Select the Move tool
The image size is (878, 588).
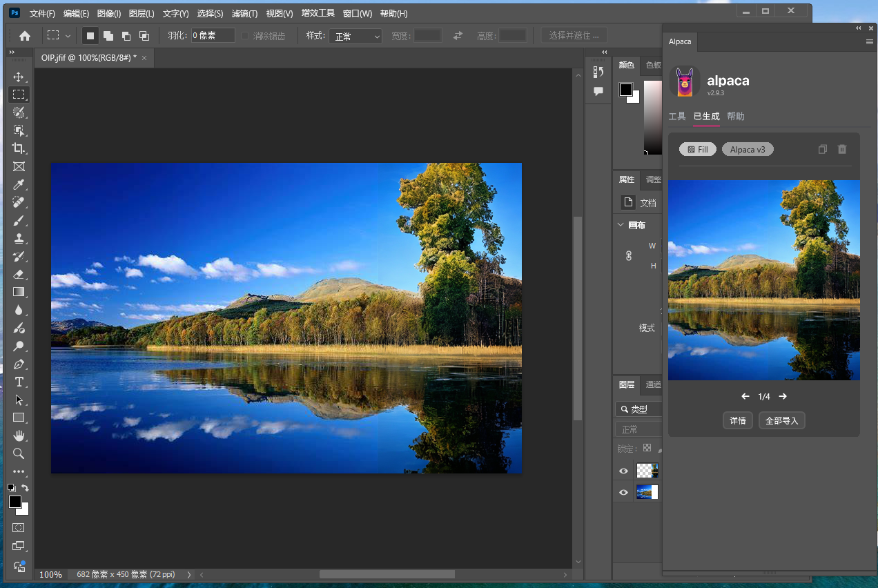coord(19,77)
